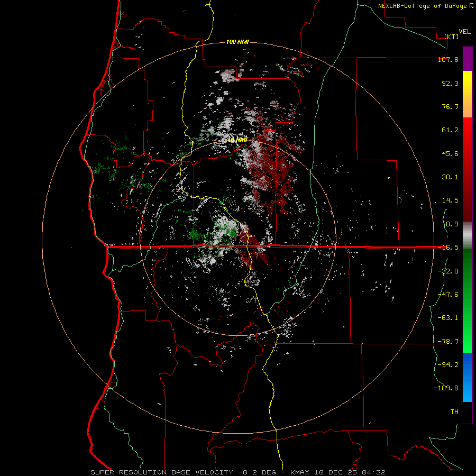Click the 14.5 velocity scale value
The image size is (476, 476).
pos(450,200)
